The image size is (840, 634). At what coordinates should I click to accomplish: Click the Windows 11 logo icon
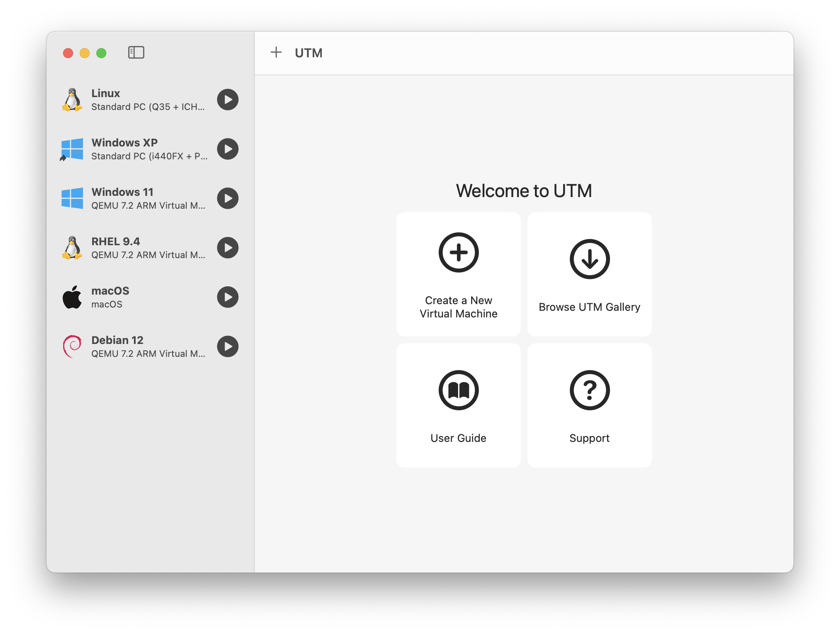pos(72,198)
